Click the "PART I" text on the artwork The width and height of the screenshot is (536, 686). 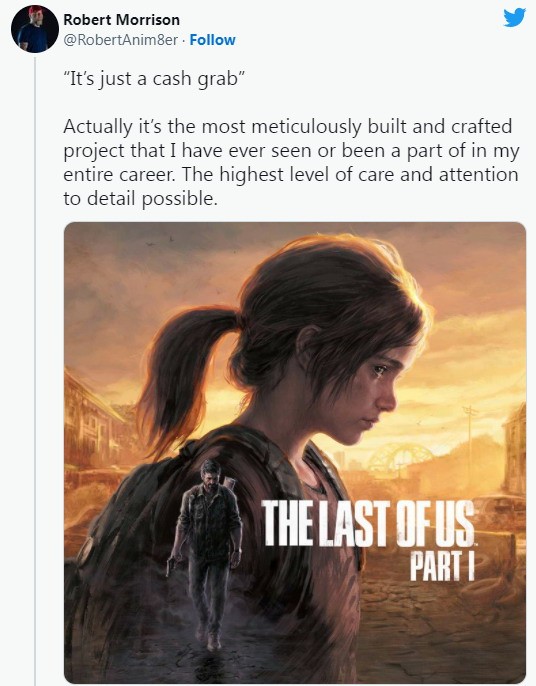pyautogui.click(x=442, y=565)
